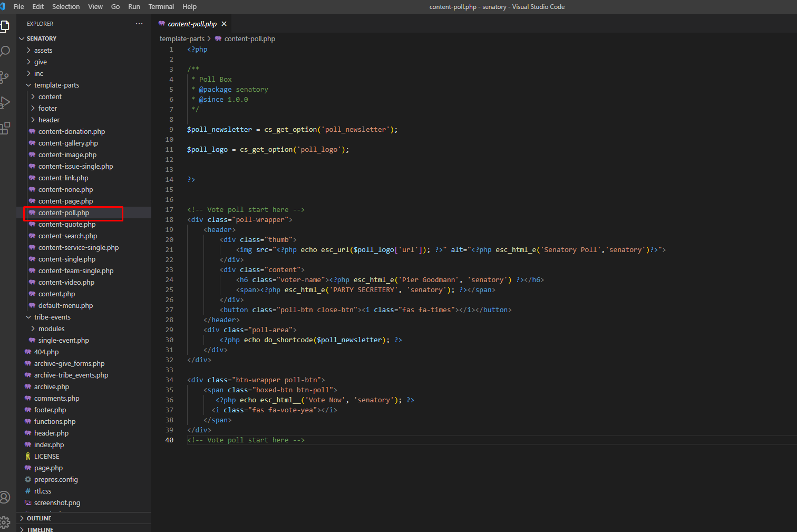This screenshot has height=532, width=797.
Task: Open default-menu.php file
Action: (x=84, y=305)
